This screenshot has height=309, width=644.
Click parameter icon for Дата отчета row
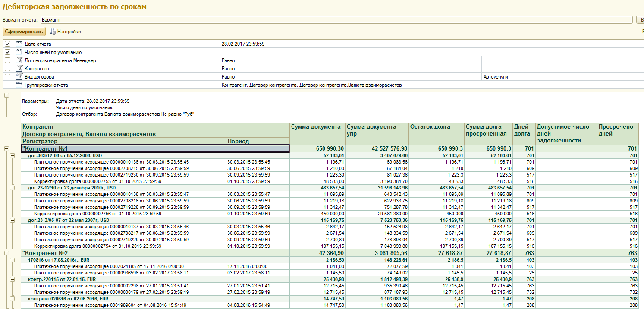point(19,44)
